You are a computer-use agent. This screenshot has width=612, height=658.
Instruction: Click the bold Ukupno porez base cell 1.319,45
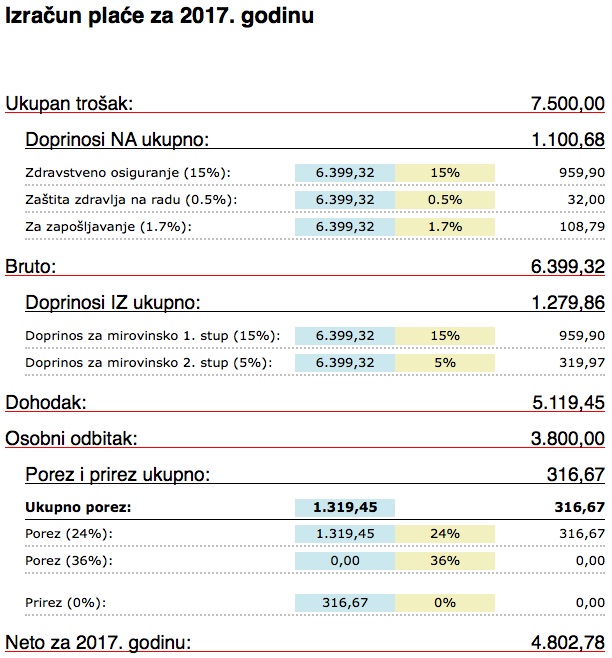tap(345, 507)
